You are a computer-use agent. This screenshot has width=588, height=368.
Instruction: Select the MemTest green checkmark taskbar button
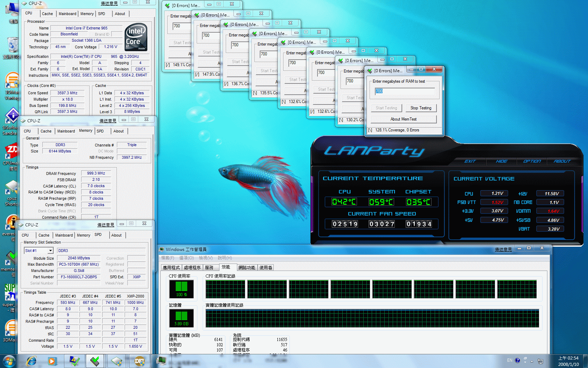click(x=95, y=361)
